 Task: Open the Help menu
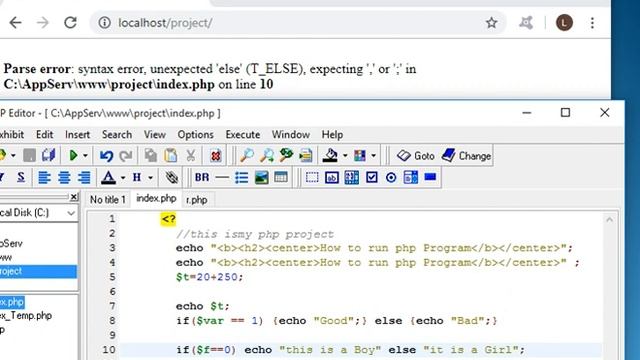[332, 134]
